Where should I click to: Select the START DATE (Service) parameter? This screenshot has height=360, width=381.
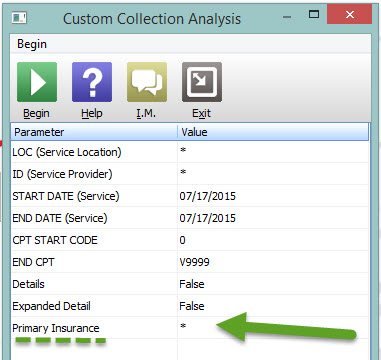pos(66,196)
